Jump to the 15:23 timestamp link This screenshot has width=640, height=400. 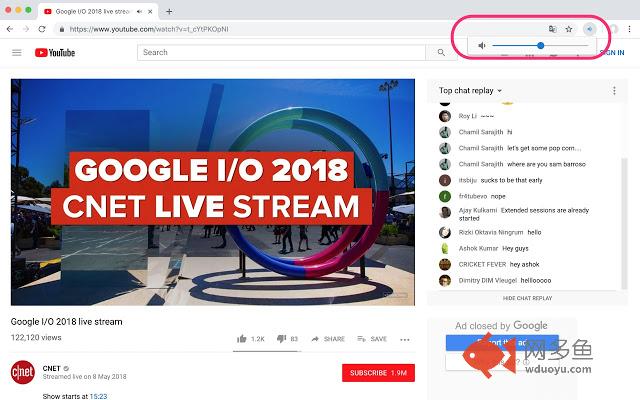[x=98, y=396]
